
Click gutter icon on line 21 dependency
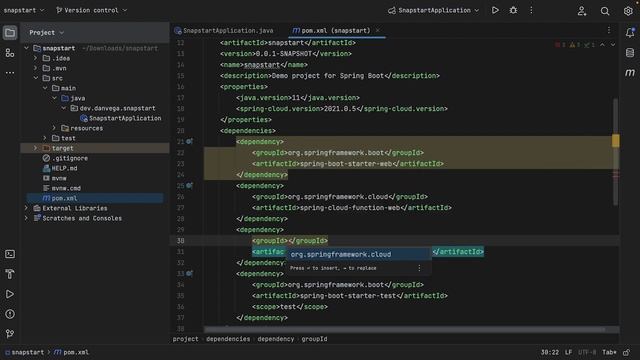(189, 141)
